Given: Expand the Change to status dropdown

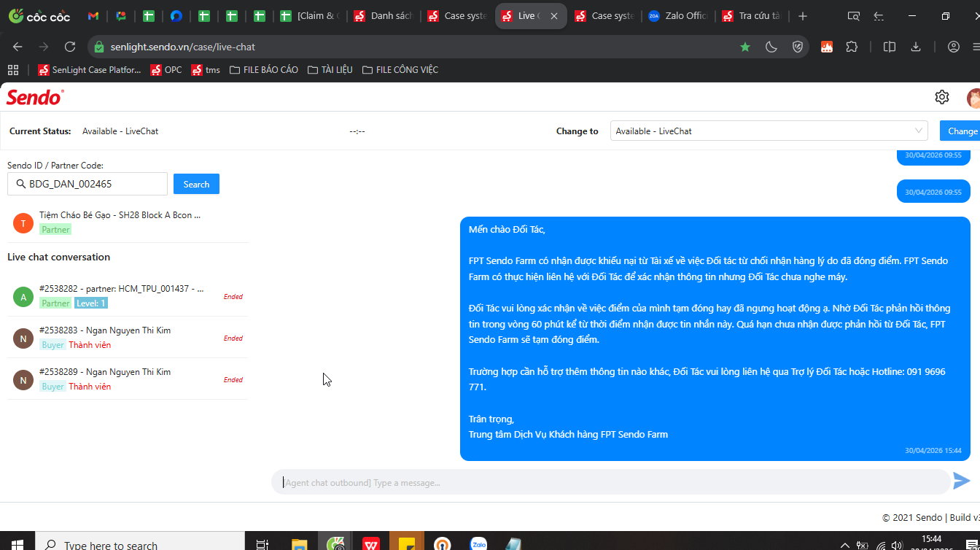Looking at the screenshot, I should coord(769,131).
